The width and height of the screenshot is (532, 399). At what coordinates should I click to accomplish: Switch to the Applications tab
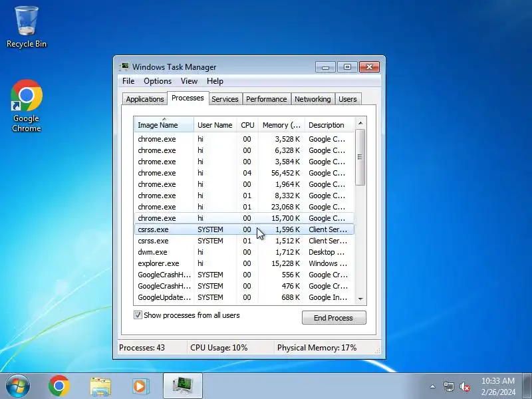tap(145, 99)
